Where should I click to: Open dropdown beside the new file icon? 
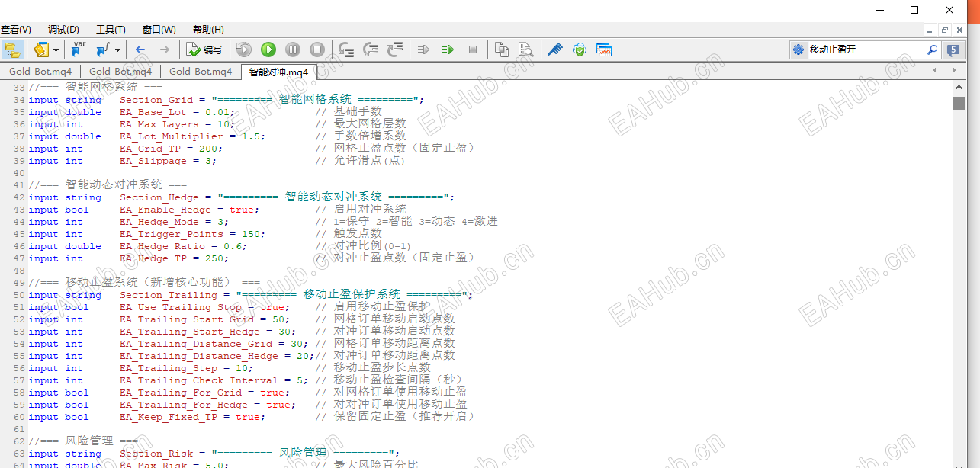point(54,50)
